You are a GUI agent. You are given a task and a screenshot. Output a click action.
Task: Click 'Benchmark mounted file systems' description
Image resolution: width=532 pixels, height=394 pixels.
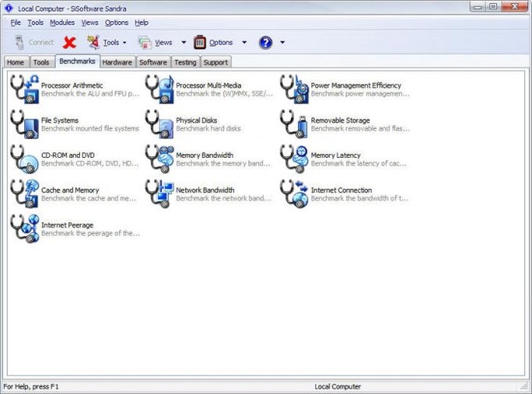pos(90,128)
